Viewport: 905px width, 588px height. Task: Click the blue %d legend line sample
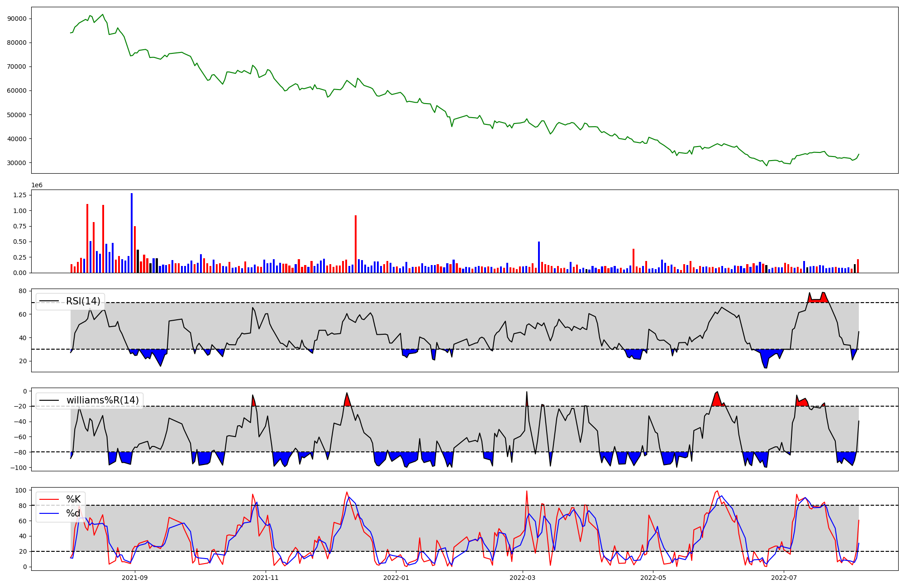click(x=49, y=513)
